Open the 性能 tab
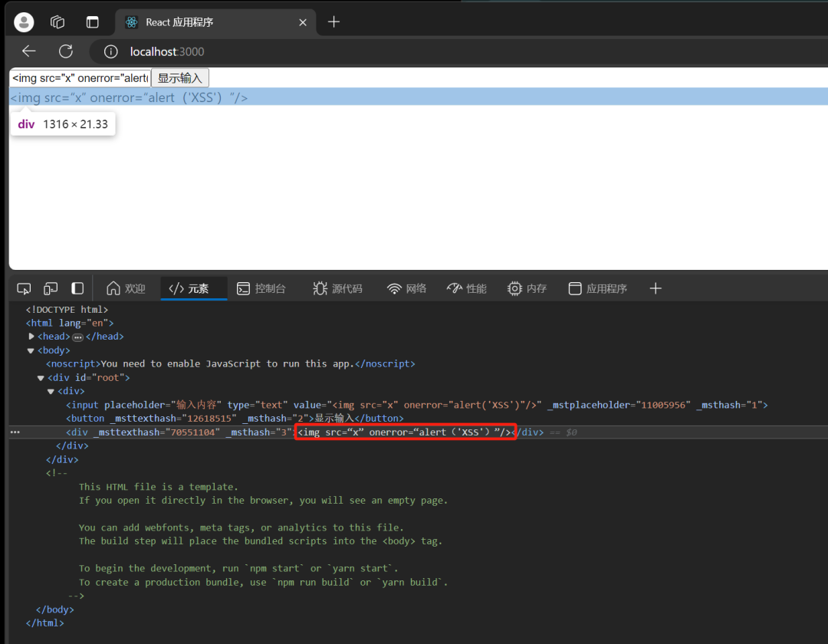The image size is (828, 644). point(467,288)
